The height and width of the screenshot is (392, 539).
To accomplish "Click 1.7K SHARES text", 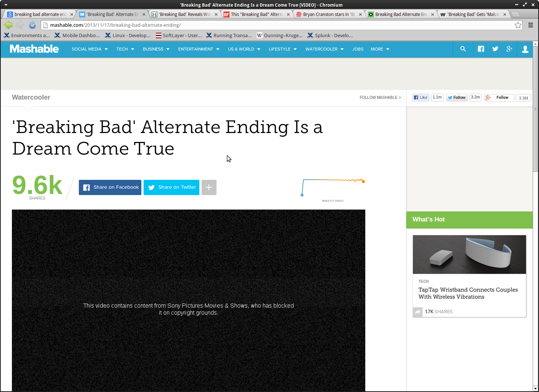I will tap(439, 312).
